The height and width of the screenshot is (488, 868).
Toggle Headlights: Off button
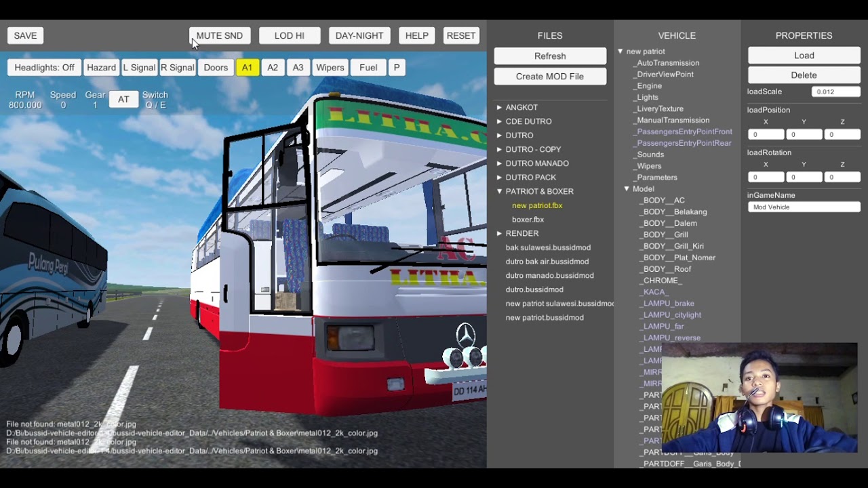coord(45,68)
